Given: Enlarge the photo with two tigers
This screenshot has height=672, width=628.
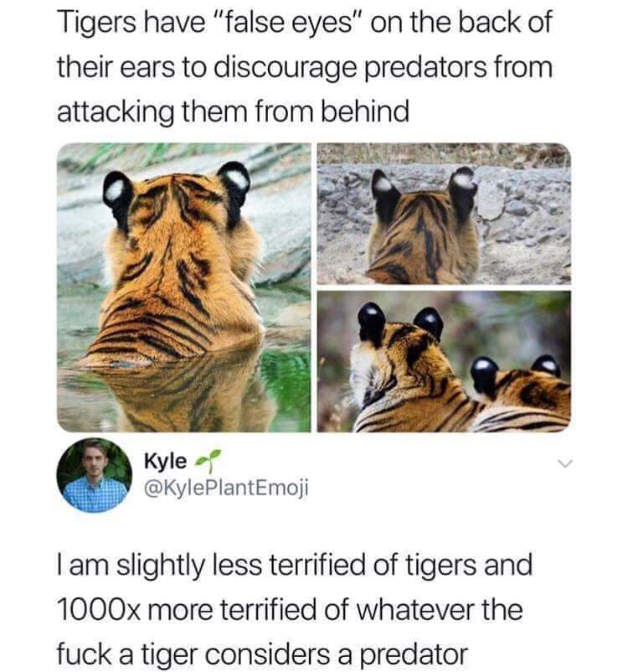Looking at the screenshot, I should (444, 361).
